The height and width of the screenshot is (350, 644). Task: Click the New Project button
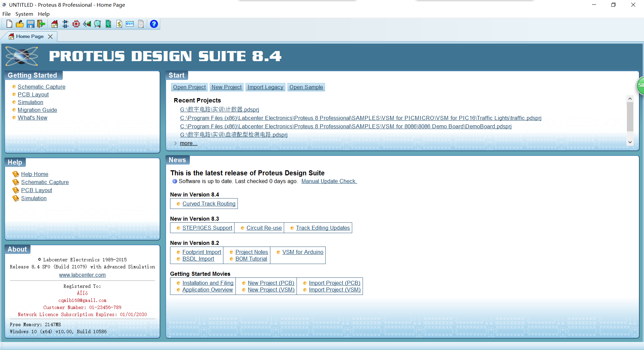(x=226, y=87)
